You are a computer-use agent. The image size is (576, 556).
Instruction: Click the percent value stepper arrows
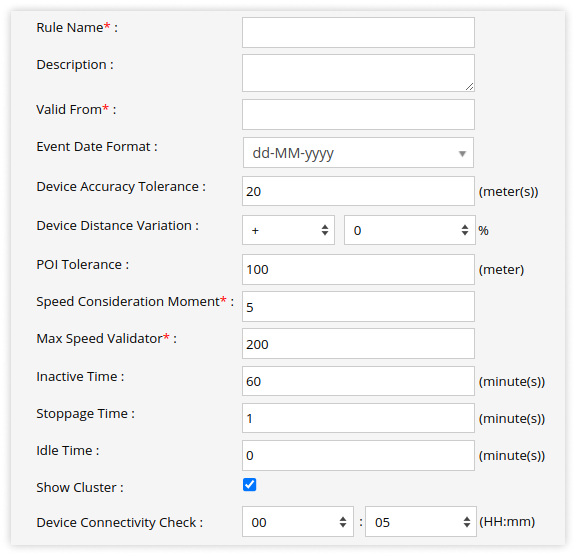pos(465,230)
